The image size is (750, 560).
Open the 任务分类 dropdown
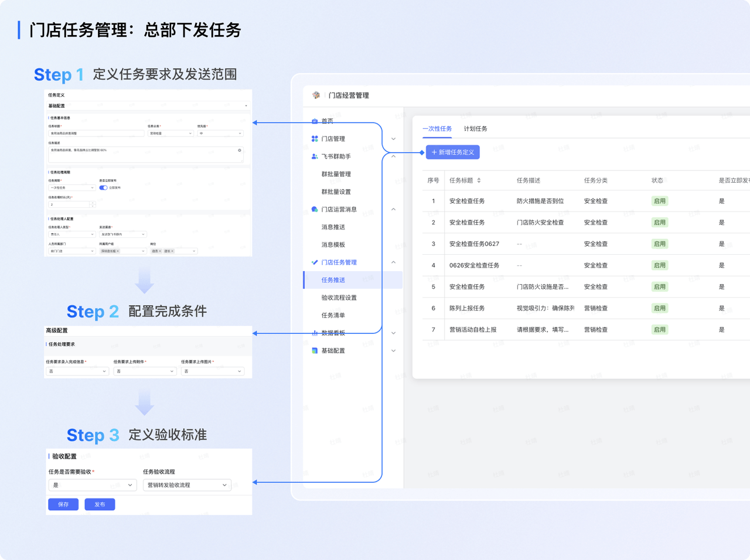click(171, 134)
